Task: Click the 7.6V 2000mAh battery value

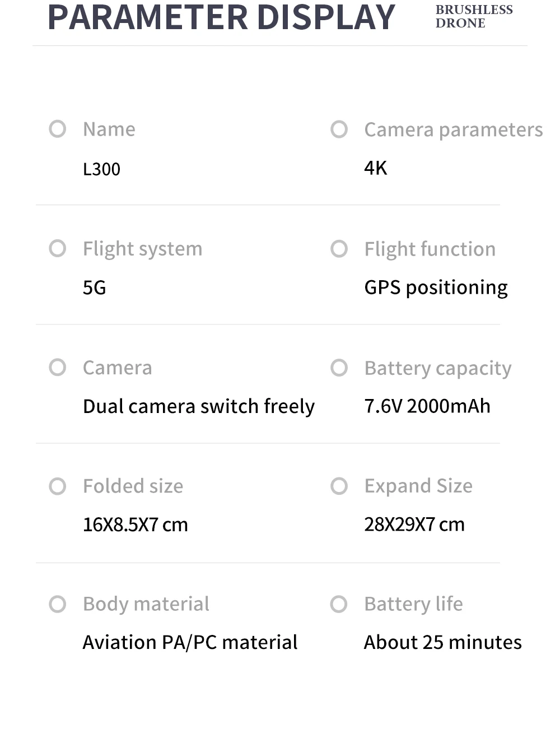Action: [427, 406]
